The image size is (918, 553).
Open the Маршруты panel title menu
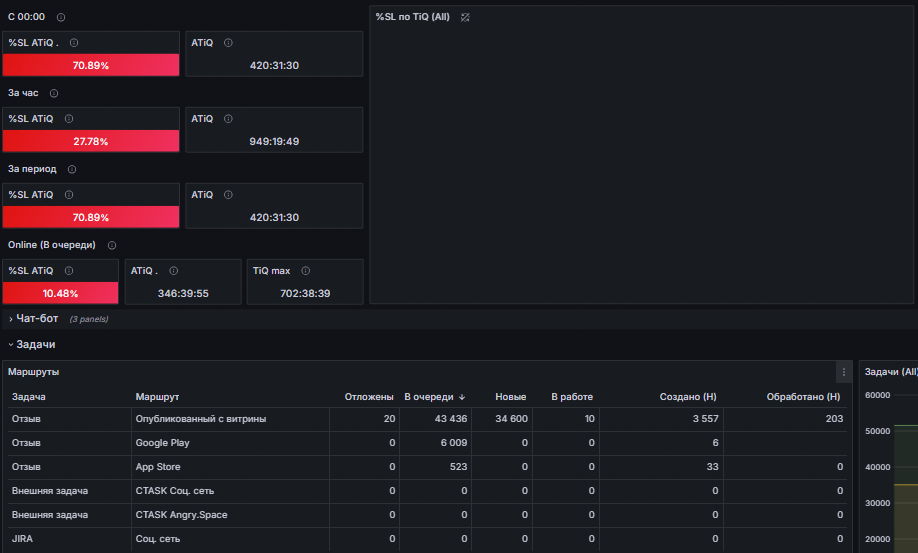pos(33,372)
